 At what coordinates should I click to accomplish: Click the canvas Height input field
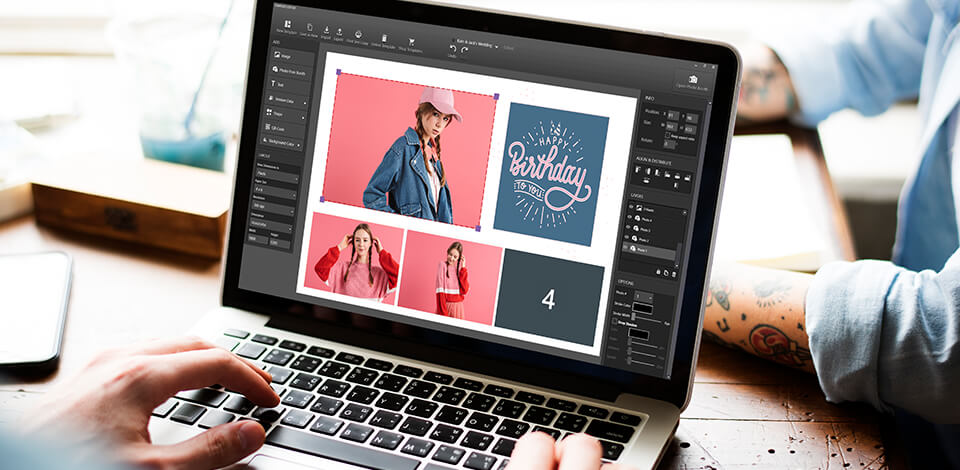(280, 243)
